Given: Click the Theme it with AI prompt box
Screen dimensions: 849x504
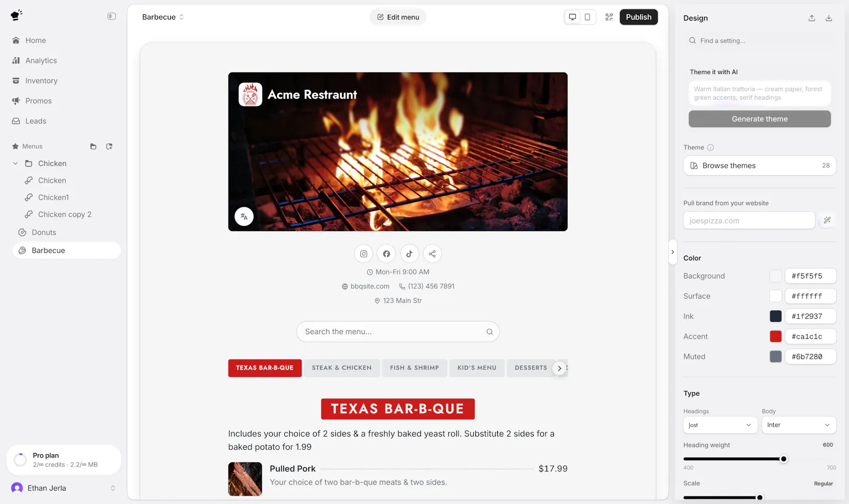Looking at the screenshot, I should (x=760, y=93).
